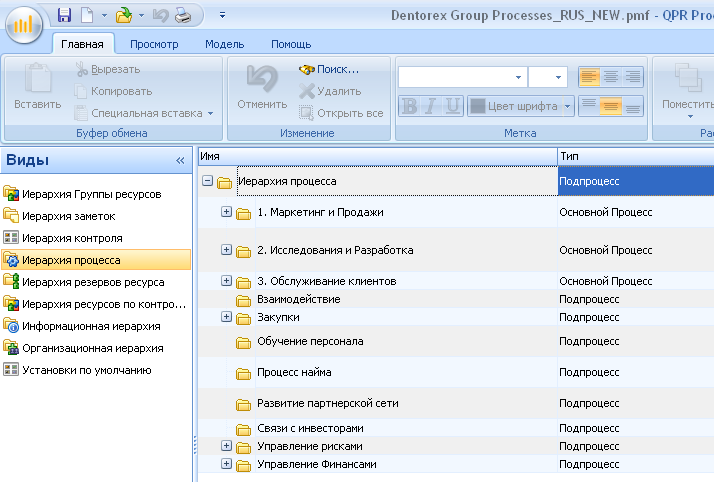
Task: Select Связи с инвесторами row
Action: 456,428
